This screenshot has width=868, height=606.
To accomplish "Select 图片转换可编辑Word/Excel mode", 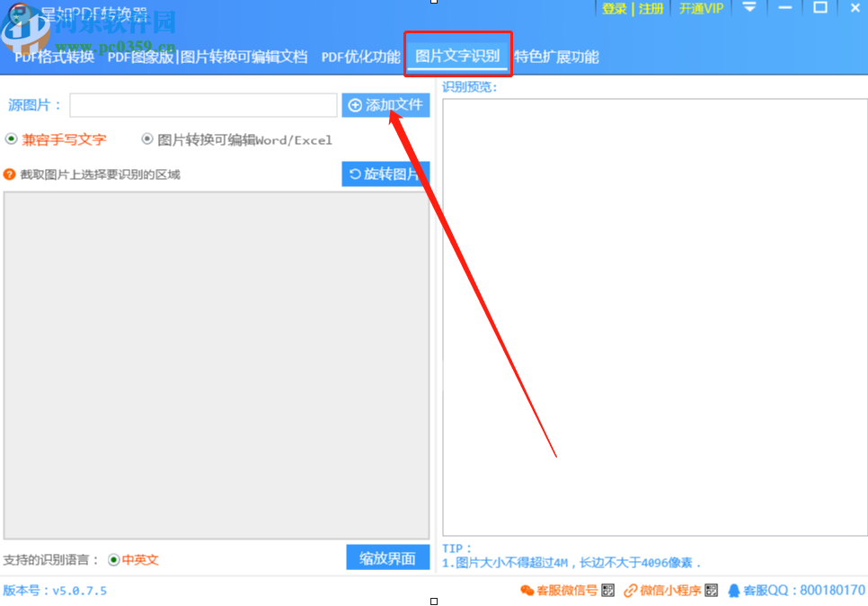I will 146,140.
